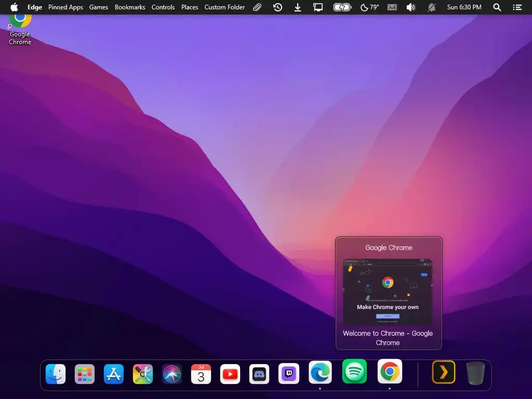Viewport: 532px width, 399px height.
Task: Click the paperclip icon in menu bar
Action: point(257,7)
